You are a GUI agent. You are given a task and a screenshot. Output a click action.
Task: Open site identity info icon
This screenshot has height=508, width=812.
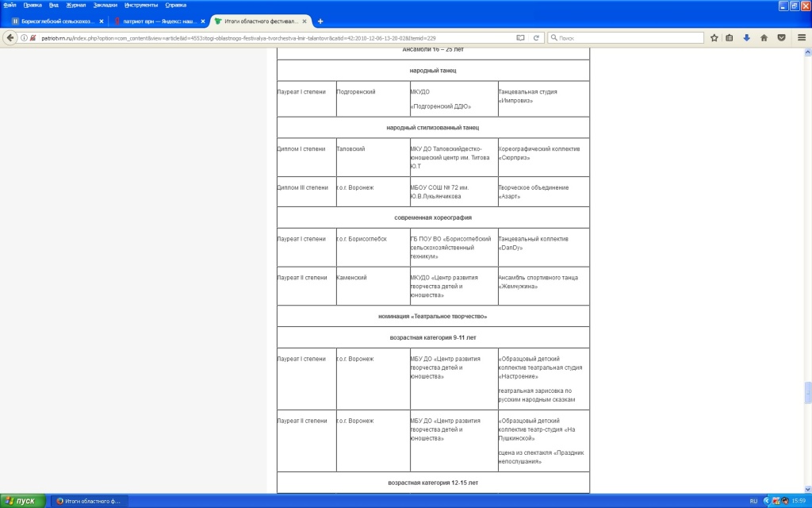[x=24, y=38]
